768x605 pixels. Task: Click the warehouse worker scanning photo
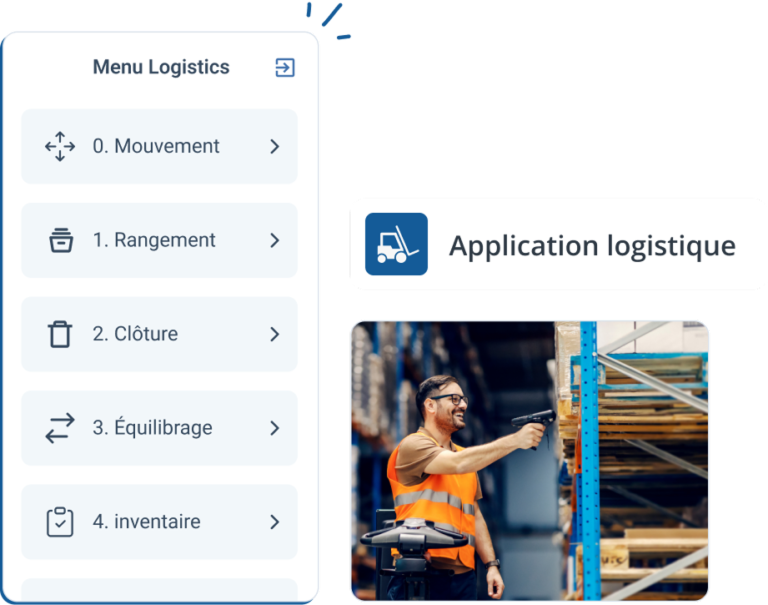click(x=530, y=461)
